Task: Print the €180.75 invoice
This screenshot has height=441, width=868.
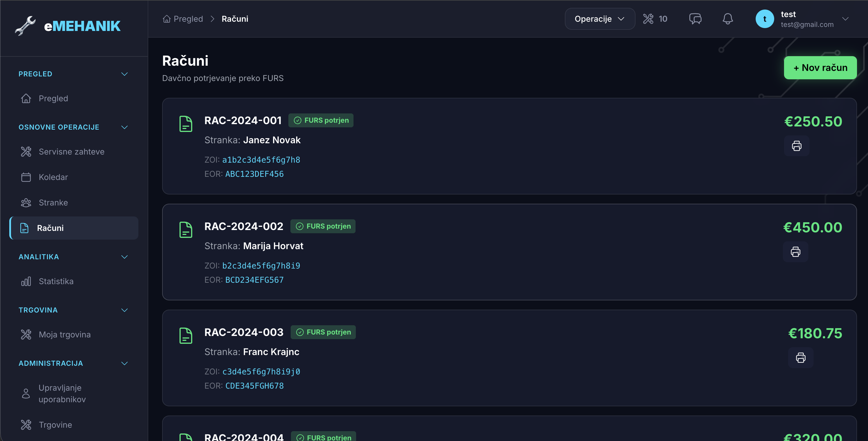Action: tap(801, 357)
